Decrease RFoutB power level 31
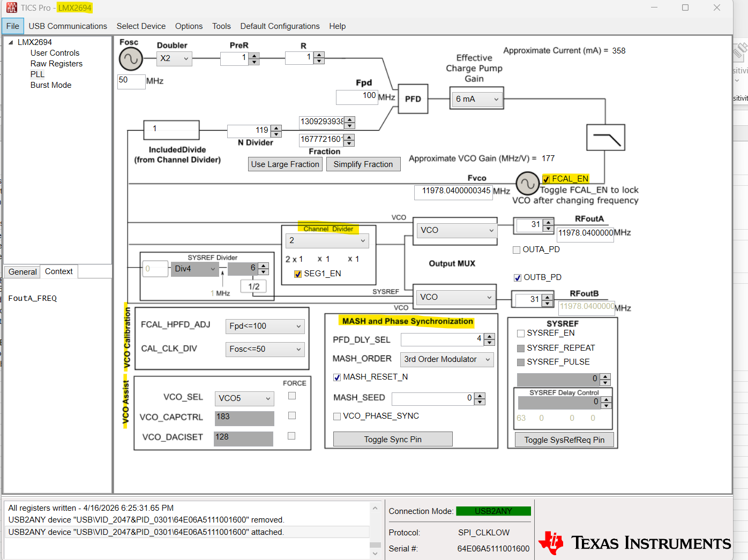Screen dimensions: 748x560 point(547,303)
